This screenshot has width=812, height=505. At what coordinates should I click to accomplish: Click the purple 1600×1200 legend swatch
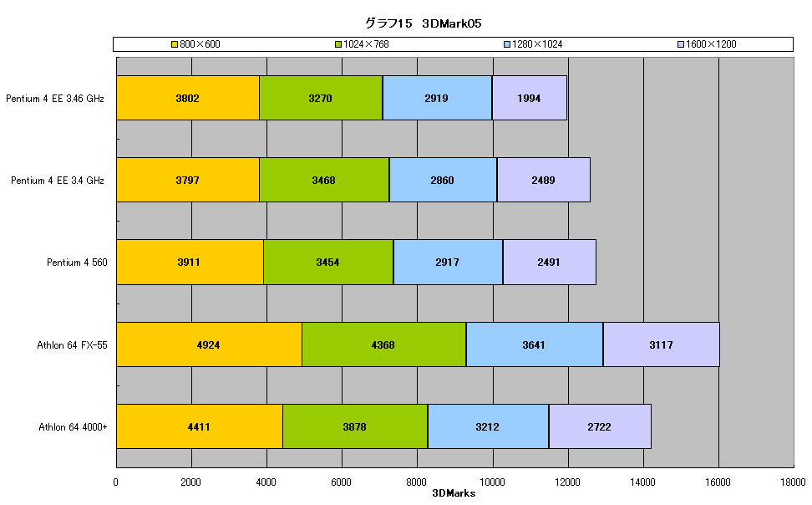[x=681, y=44]
